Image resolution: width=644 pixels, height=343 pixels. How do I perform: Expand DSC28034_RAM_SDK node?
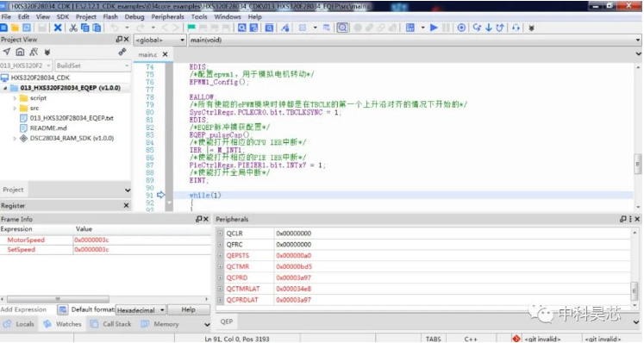[15, 139]
